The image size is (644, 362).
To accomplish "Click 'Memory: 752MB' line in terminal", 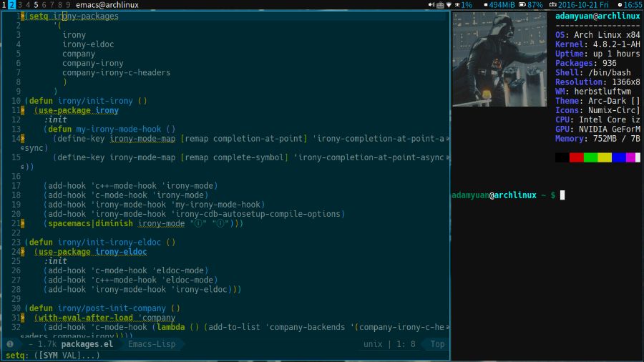I will 597,139.
